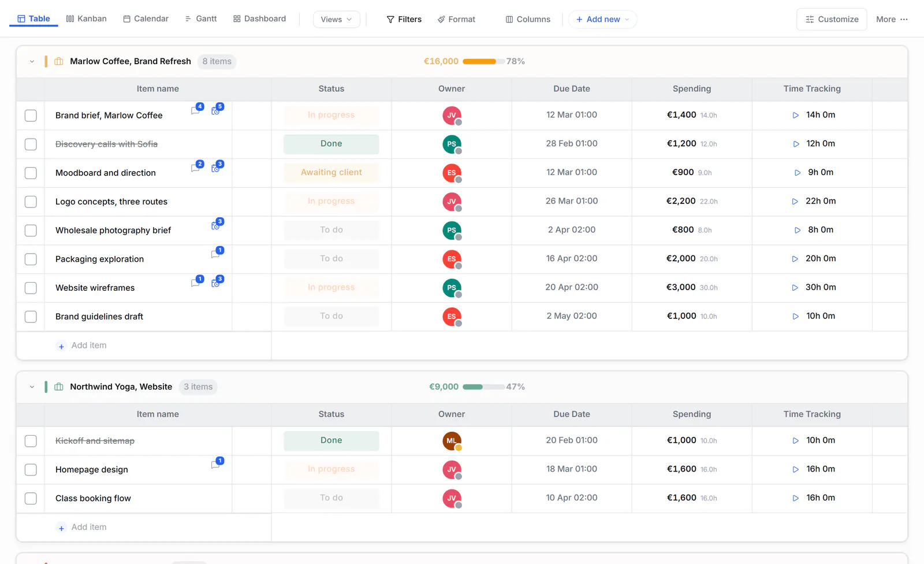Click the More options ellipsis
Viewport: 924px width, 564px height.
coord(904,19)
